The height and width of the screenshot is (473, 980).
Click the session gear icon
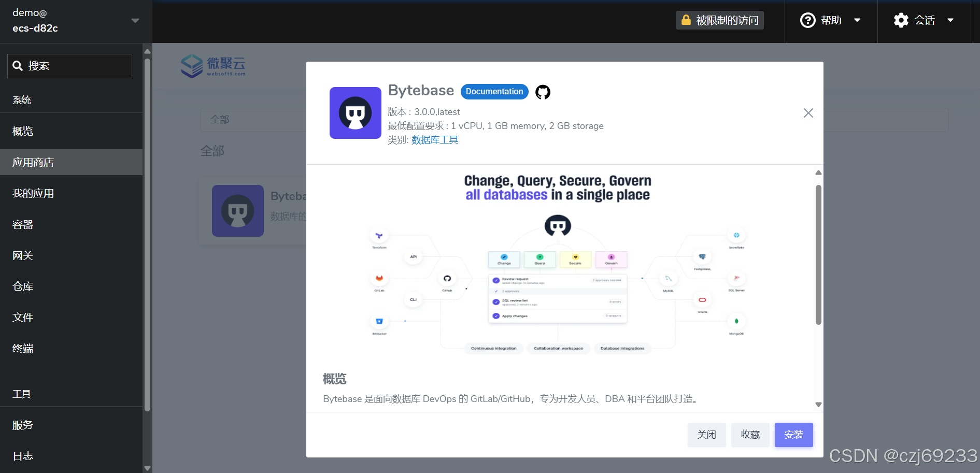pos(901,20)
